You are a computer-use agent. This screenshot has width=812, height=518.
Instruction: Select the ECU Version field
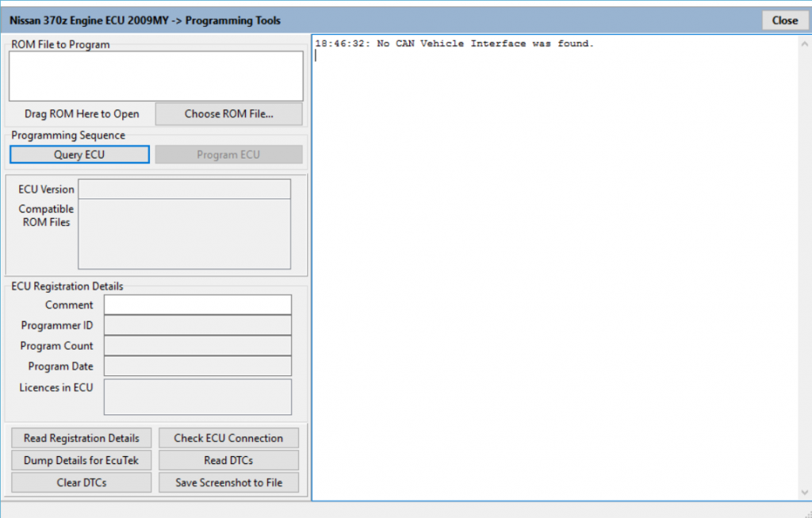pos(184,189)
